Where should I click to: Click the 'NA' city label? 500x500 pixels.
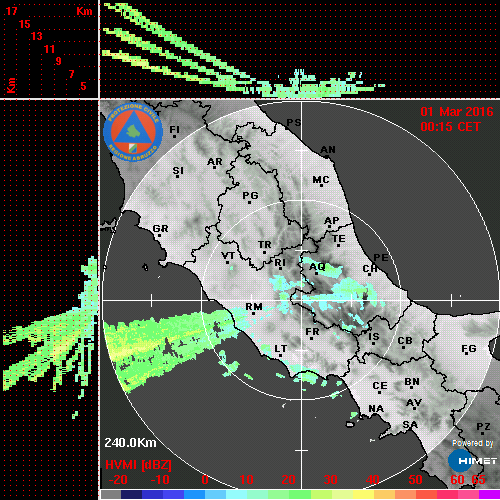click(376, 409)
